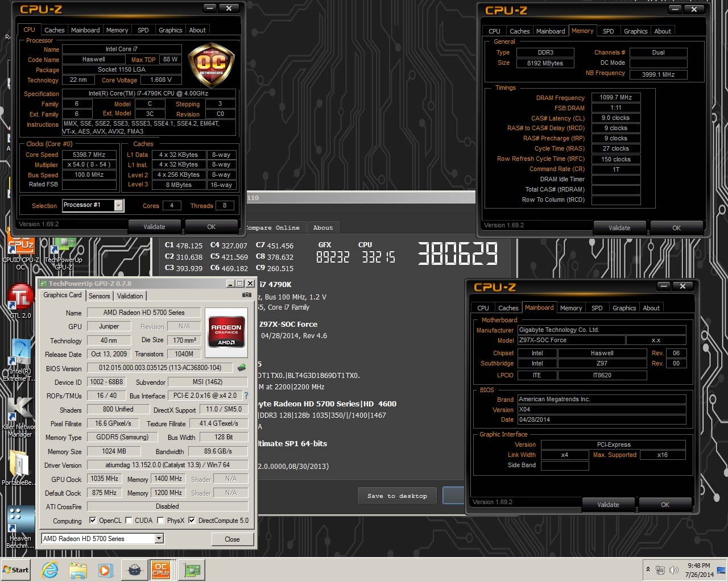Toggle the DirectCompute 5.0 checkbox

(192, 520)
